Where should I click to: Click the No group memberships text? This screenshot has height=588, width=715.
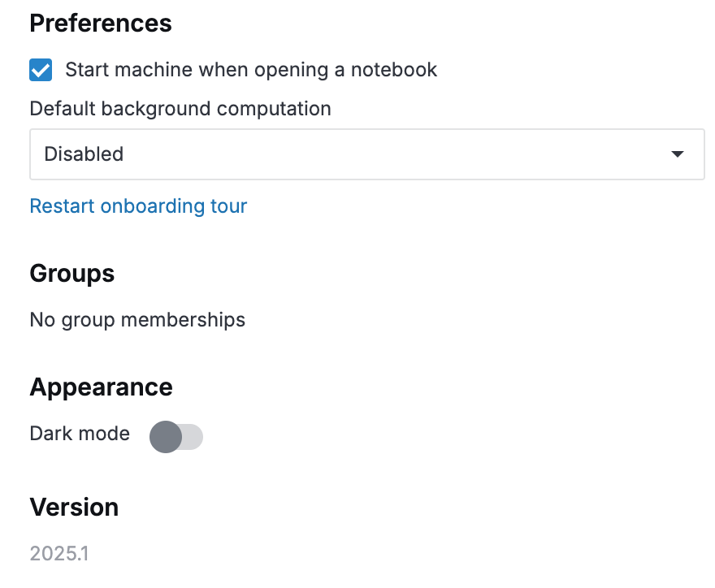coord(136,320)
